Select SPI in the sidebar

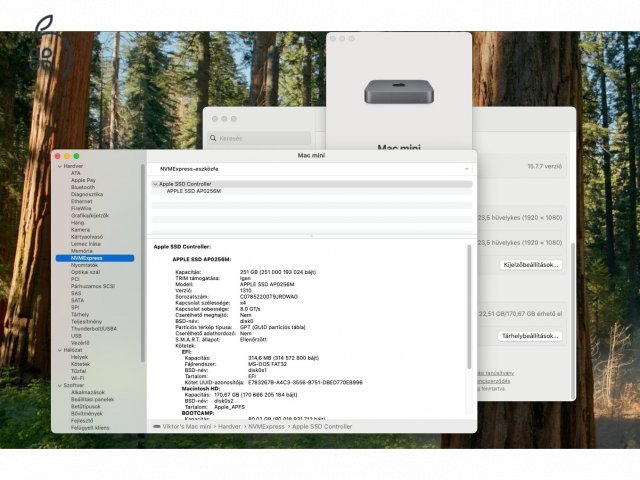coord(75,307)
